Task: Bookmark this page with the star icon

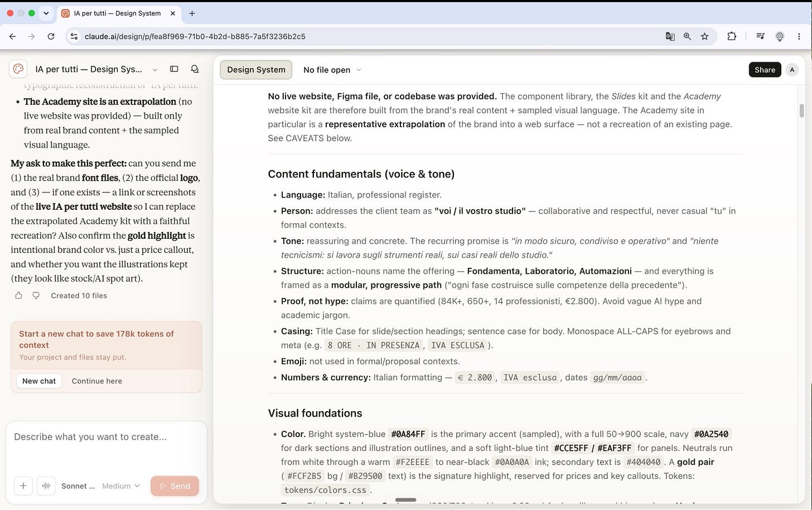Action: coord(704,36)
